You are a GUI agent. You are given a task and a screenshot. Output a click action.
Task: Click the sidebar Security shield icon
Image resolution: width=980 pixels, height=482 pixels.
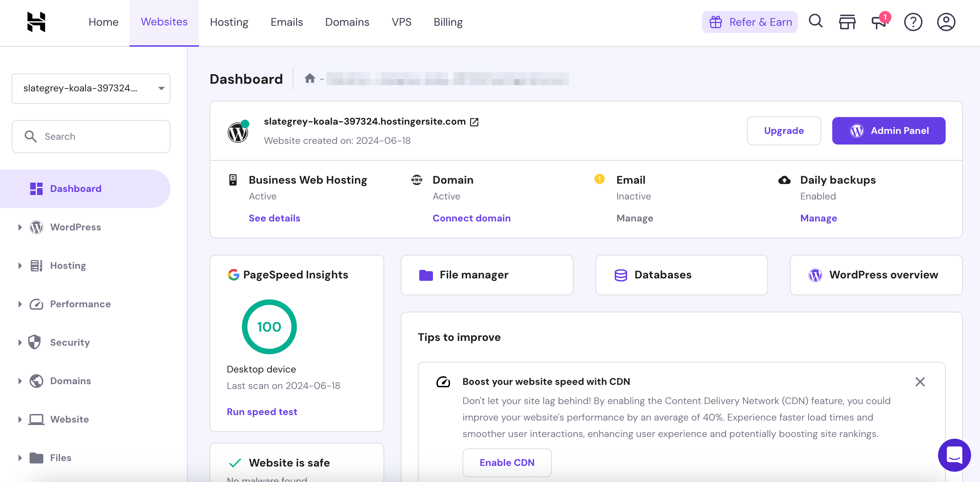point(35,342)
